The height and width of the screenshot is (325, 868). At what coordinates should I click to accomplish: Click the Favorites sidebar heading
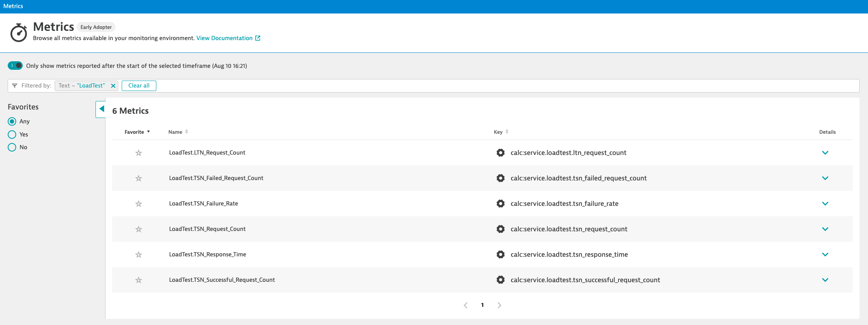click(23, 107)
